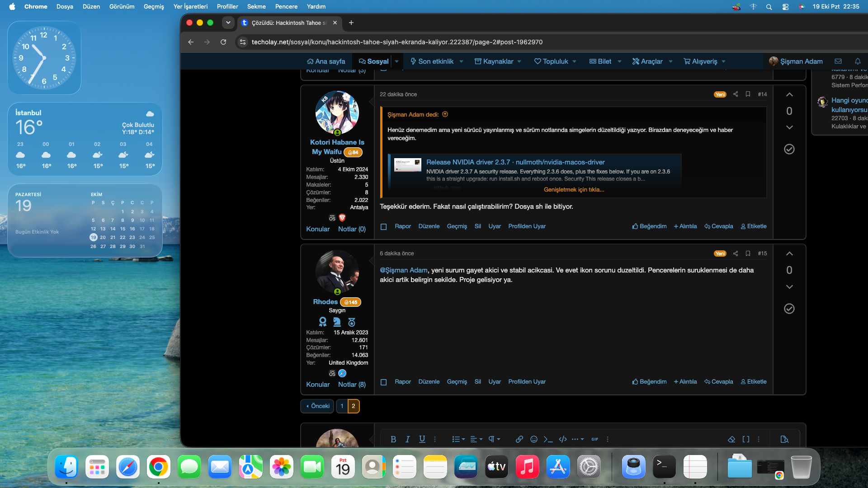Screen dimensions: 868x488
Task: Insert GIF using the editor GIF icon
Action: (595, 439)
